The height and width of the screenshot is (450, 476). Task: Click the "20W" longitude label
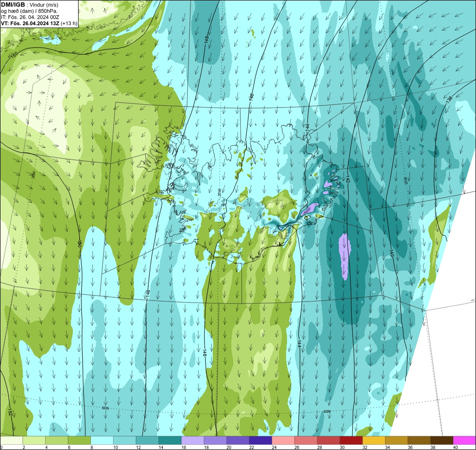point(219,192)
